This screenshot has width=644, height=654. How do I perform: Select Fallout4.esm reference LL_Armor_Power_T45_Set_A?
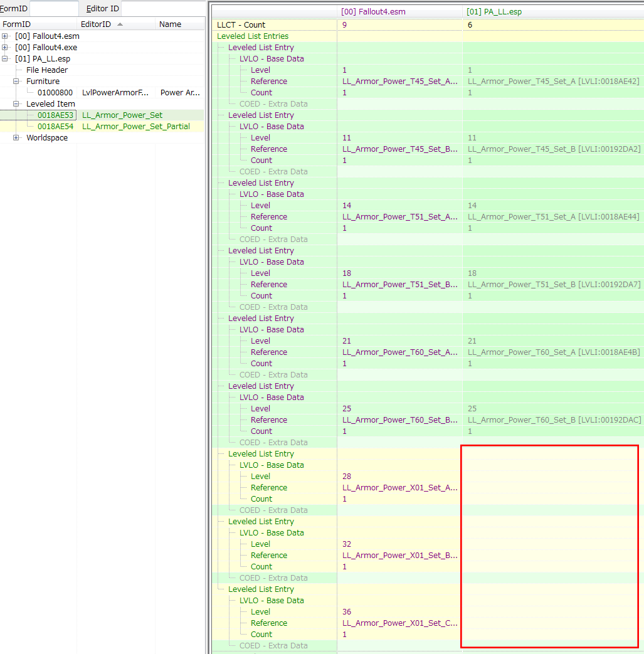tap(399, 82)
